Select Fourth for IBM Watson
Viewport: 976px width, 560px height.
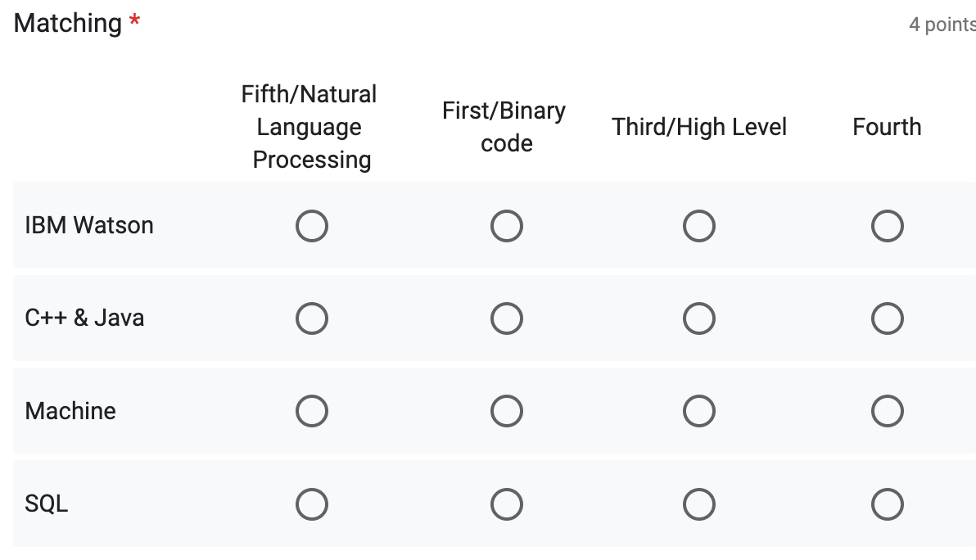(x=888, y=225)
